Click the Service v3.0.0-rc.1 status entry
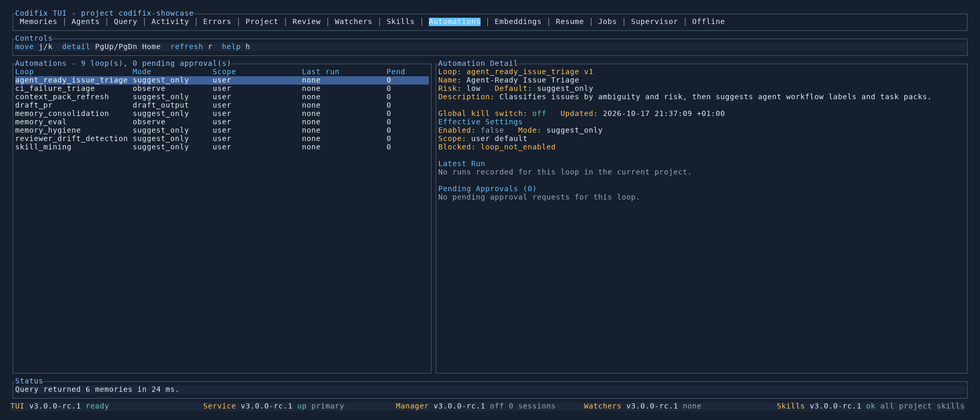This screenshot has height=420, width=980. click(273, 406)
